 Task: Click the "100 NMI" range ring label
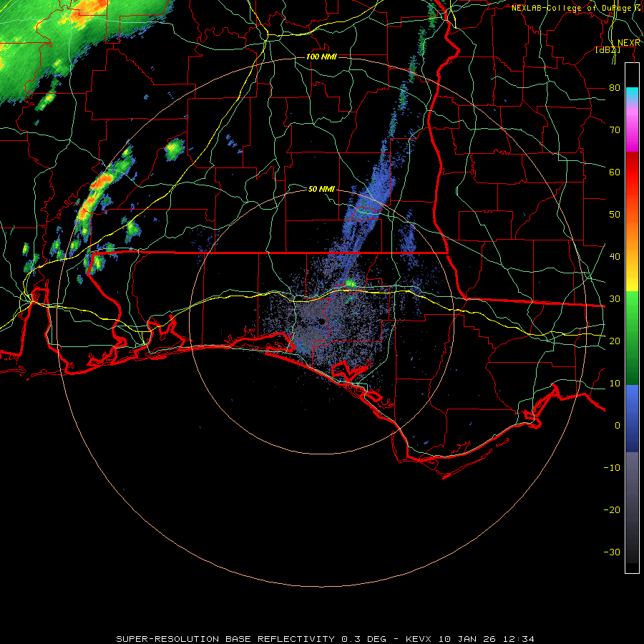(x=321, y=57)
